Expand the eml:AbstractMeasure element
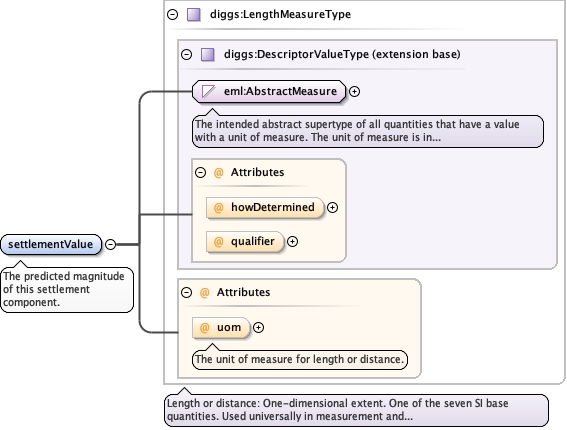The image size is (567, 430). (x=354, y=91)
